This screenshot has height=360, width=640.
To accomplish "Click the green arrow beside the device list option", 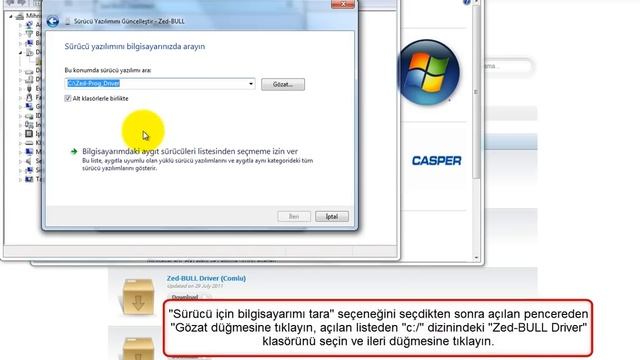I will [74, 151].
